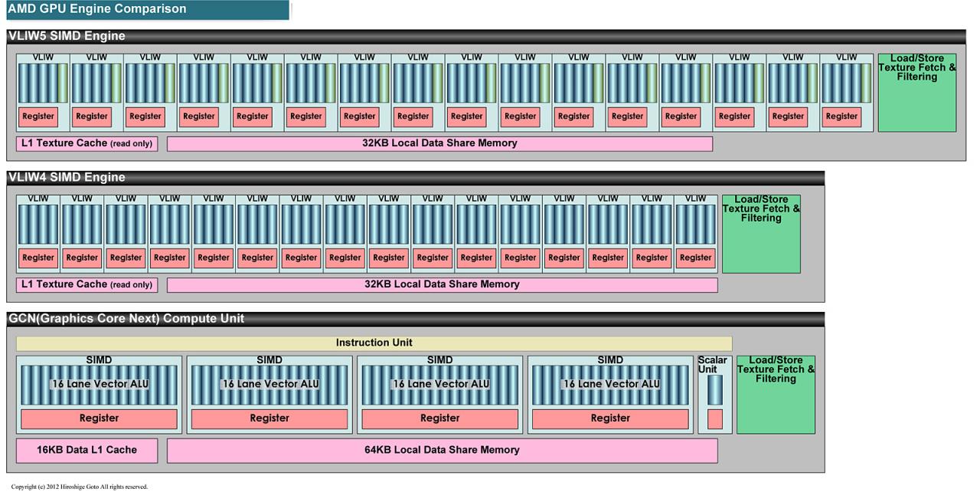The height and width of the screenshot is (492, 980).
Task: Click the small red register box under Scalar Unit
Action: point(715,419)
